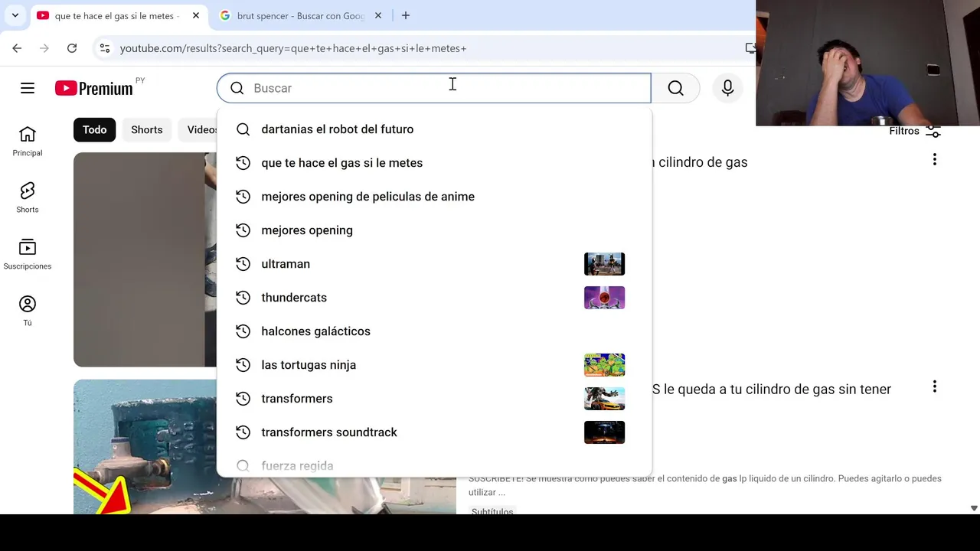Open Shorts in the sidebar
The image size is (980, 551).
28,198
